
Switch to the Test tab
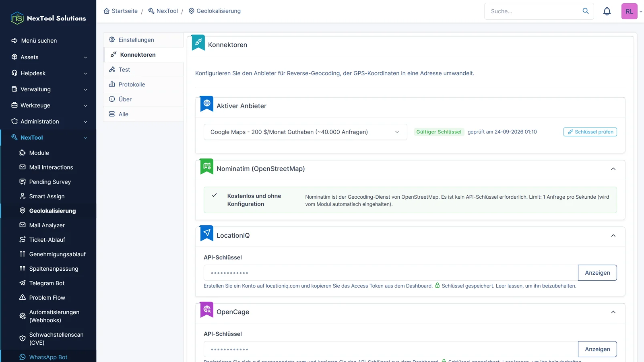[143, 70]
